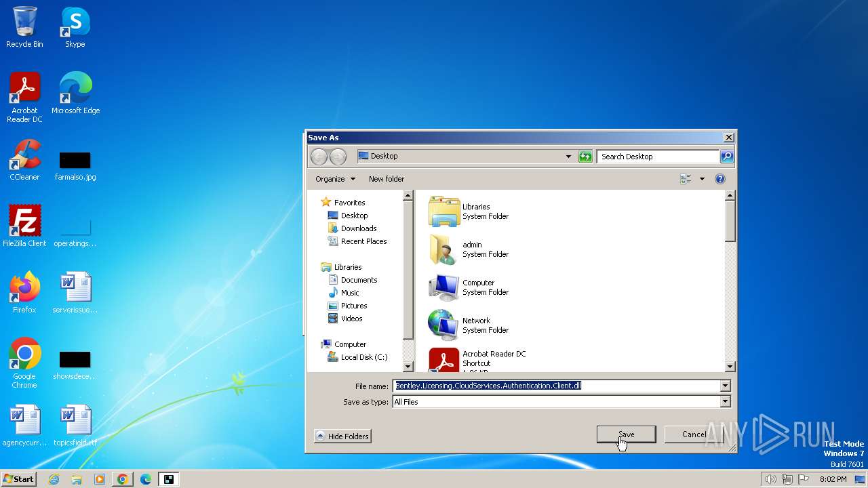Select the showsdece desktop file

[x=75, y=366]
